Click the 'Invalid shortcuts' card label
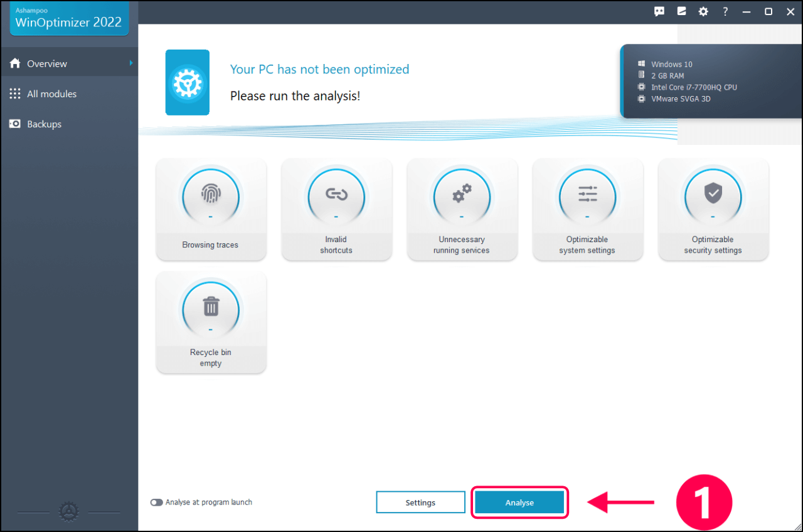The height and width of the screenshot is (532, 803). pyautogui.click(x=336, y=245)
